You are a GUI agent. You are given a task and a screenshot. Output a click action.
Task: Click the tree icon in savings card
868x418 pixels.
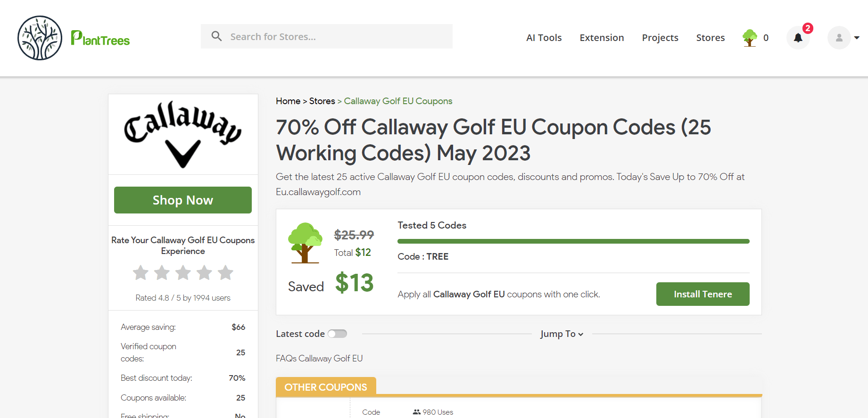(305, 243)
